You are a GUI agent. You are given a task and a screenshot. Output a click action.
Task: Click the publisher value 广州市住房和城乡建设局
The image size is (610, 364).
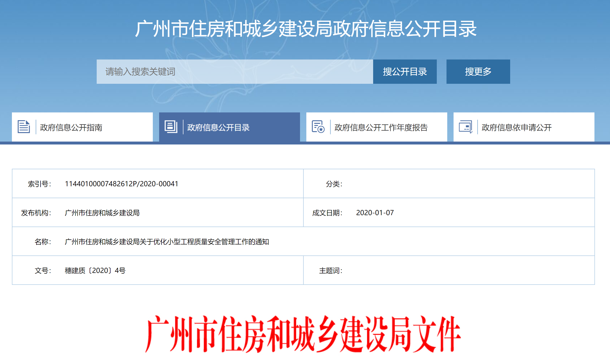[102, 213]
